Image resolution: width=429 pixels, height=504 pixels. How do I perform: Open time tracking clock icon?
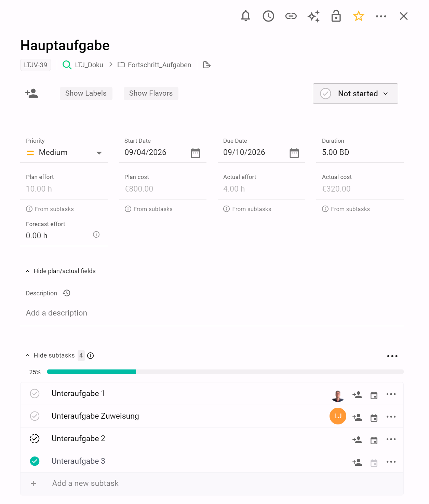(268, 16)
